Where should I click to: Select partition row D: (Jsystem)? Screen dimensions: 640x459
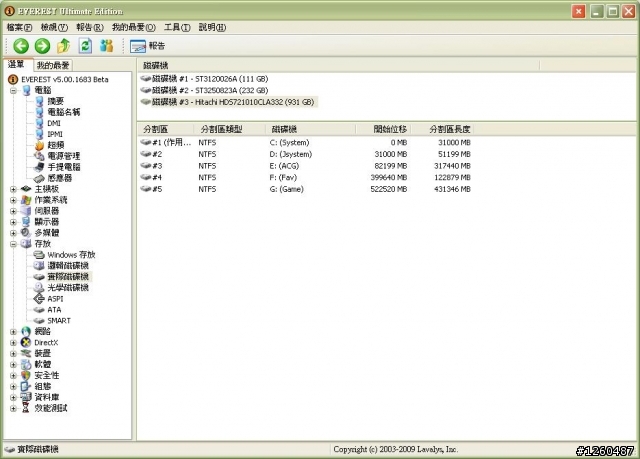pyautogui.click(x=306, y=154)
